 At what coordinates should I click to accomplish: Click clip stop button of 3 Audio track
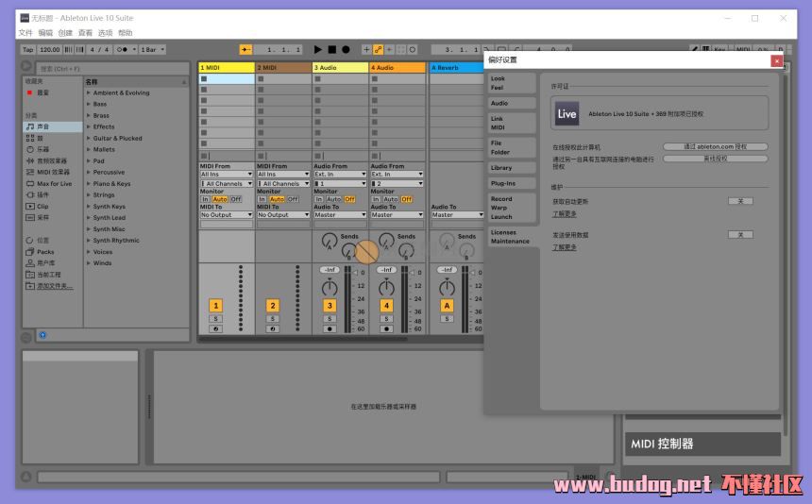point(317,156)
